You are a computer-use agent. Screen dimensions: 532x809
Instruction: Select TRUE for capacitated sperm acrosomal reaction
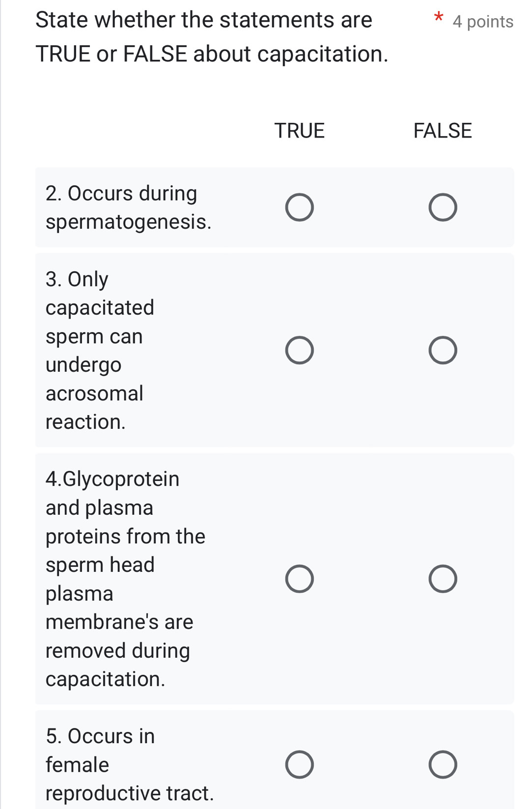pyautogui.click(x=300, y=351)
